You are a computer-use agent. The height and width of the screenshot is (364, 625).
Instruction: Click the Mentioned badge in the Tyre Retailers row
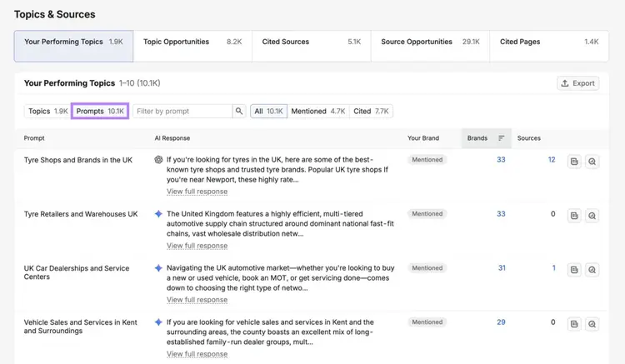[x=427, y=214]
